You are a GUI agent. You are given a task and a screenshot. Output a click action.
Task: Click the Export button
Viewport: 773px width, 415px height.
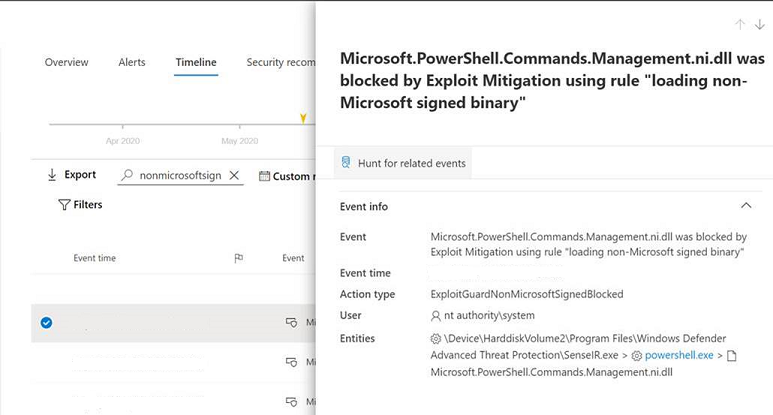(71, 174)
